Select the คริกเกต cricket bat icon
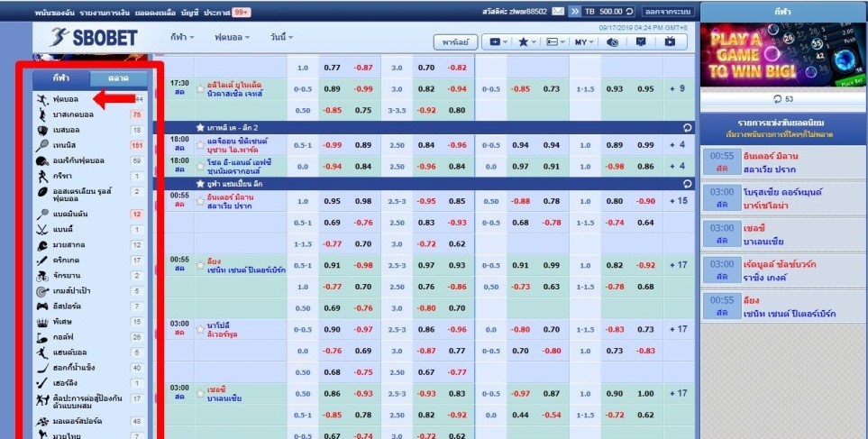868x439 pixels. coord(42,261)
